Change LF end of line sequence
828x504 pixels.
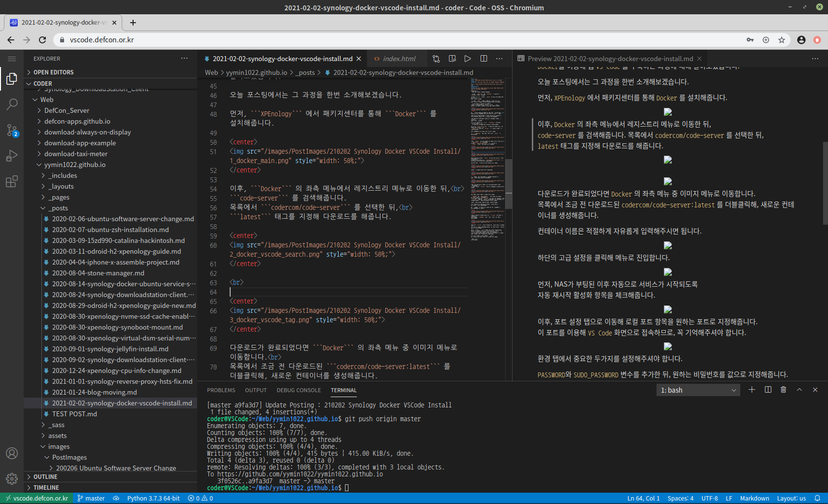tap(728, 498)
